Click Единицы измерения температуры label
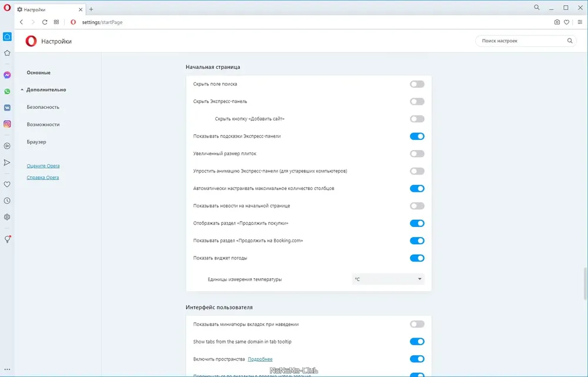The image size is (588, 377). pyautogui.click(x=245, y=279)
